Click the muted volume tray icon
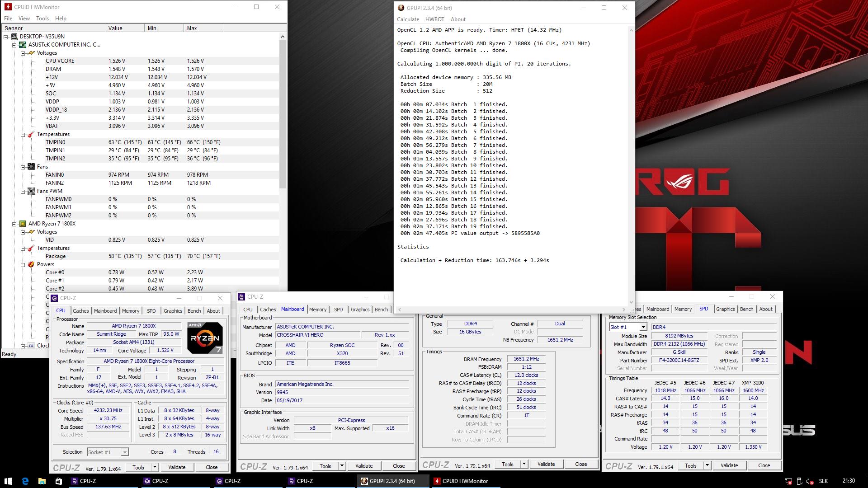The width and height of the screenshot is (868, 488). 810,481
